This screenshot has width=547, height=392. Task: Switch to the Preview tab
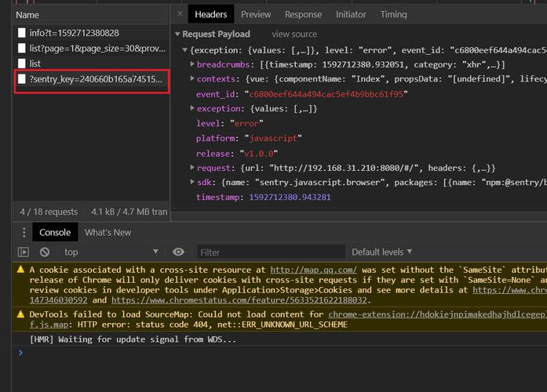click(256, 14)
